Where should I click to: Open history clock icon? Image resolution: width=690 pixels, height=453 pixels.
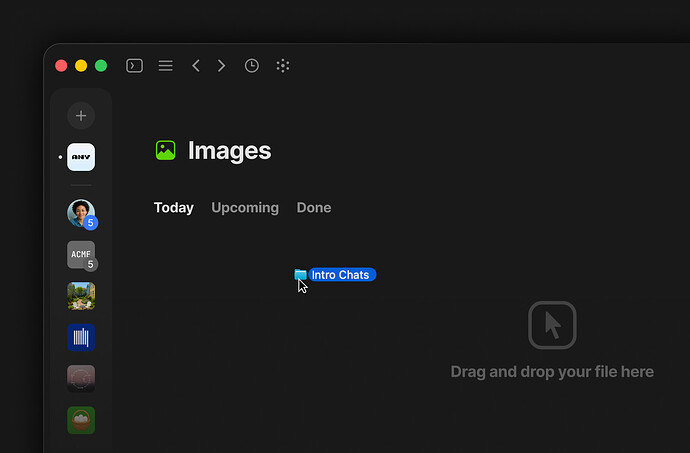(252, 66)
